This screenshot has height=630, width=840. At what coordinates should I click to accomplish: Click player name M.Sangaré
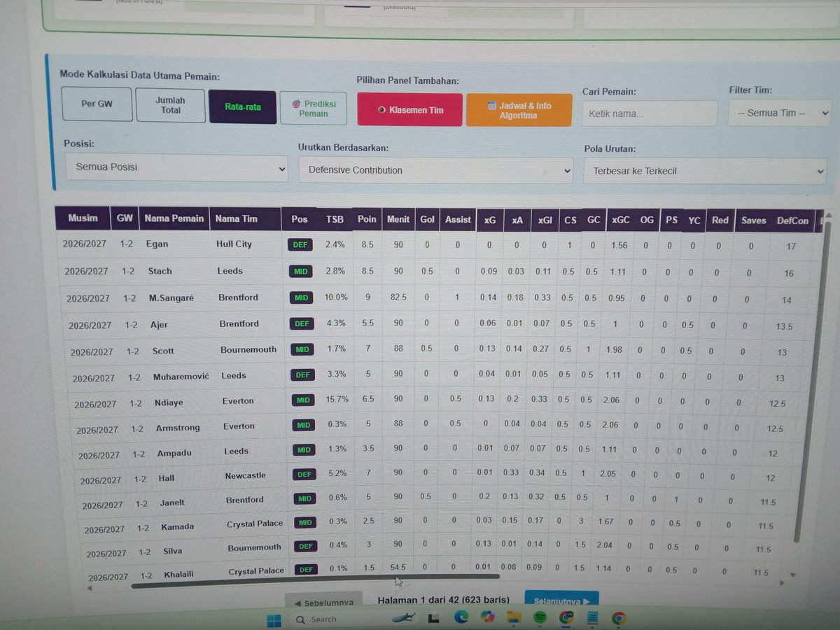(x=171, y=297)
